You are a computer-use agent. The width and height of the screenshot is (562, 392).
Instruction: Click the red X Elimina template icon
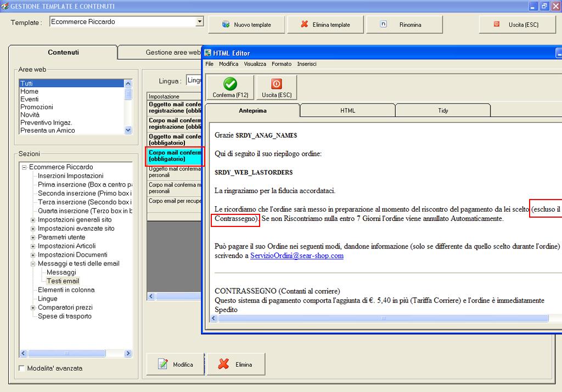click(304, 24)
